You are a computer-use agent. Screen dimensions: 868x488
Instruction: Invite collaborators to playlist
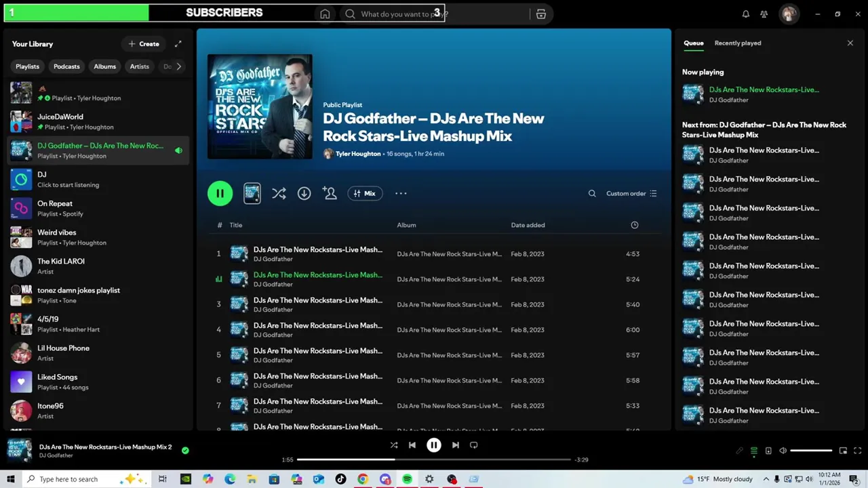click(330, 193)
